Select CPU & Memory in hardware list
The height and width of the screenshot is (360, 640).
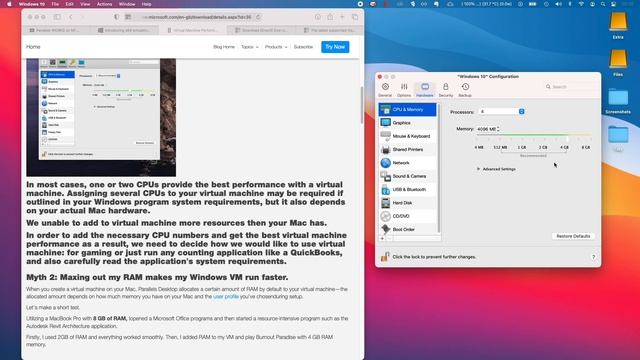coord(408,109)
